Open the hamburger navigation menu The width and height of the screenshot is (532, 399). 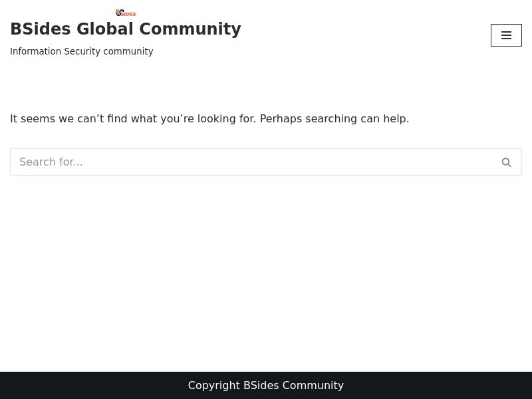(506, 35)
